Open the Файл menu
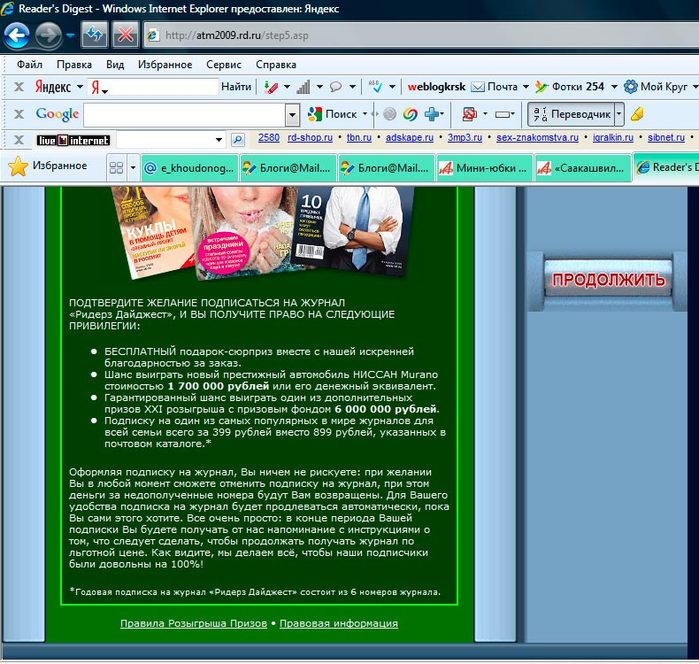The width and height of the screenshot is (699, 664). tap(29, 65)
